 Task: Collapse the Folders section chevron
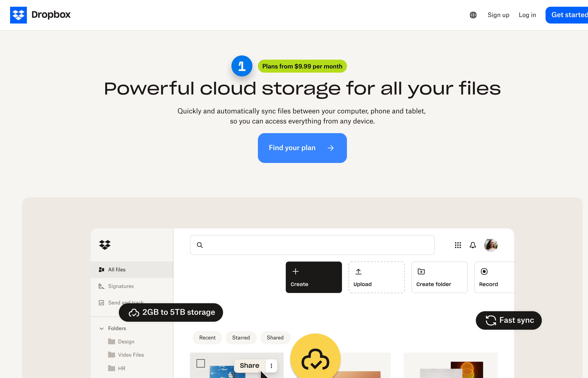101,328
